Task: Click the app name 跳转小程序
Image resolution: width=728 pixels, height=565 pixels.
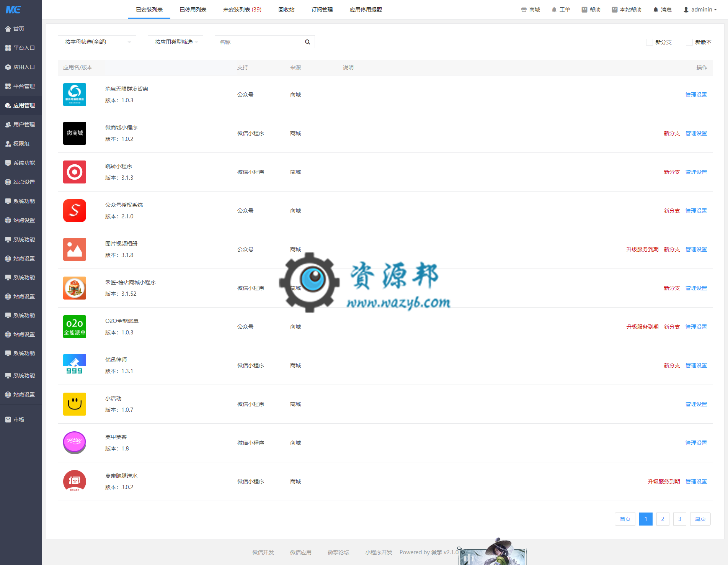Action: 119,166
